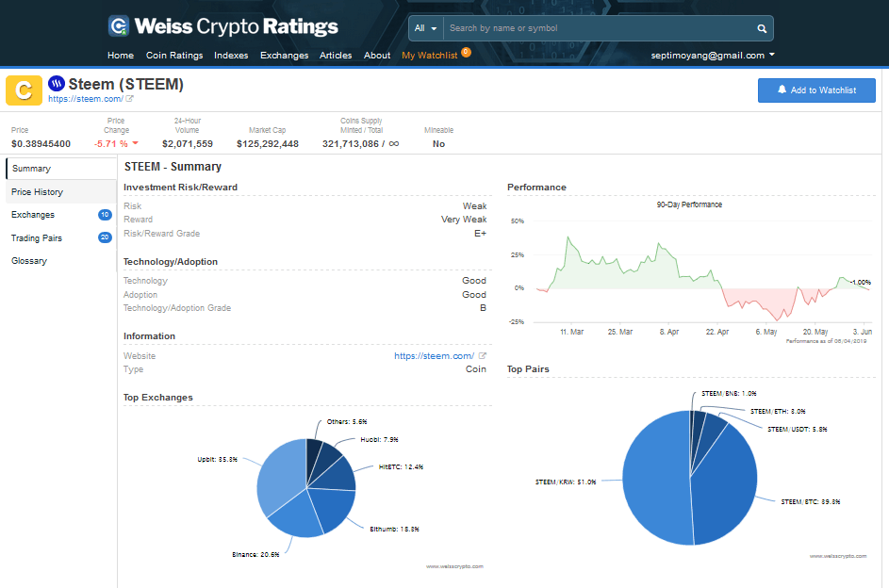Click the STEEM/BTC slice of Top Pairs pie
This screenshot has width=889, height=588.
[x=726, y=487]
